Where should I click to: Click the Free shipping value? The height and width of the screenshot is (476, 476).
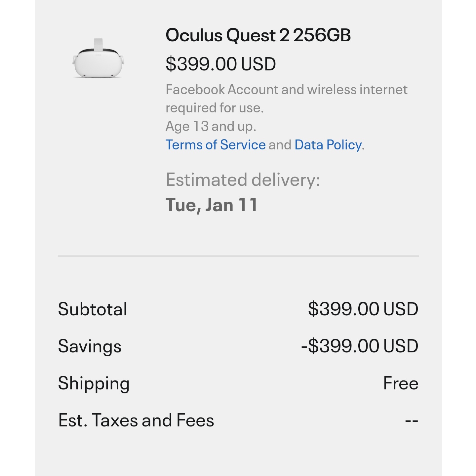(401, 383)
